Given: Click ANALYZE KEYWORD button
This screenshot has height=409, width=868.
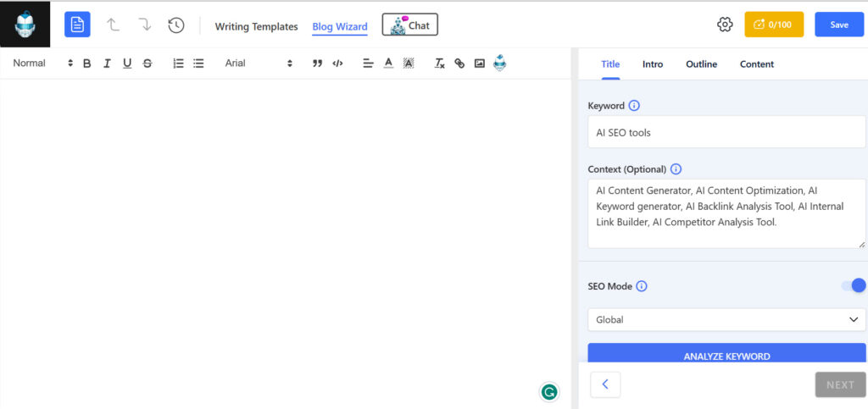Looking at the screenshot, I should coord(726,352).
